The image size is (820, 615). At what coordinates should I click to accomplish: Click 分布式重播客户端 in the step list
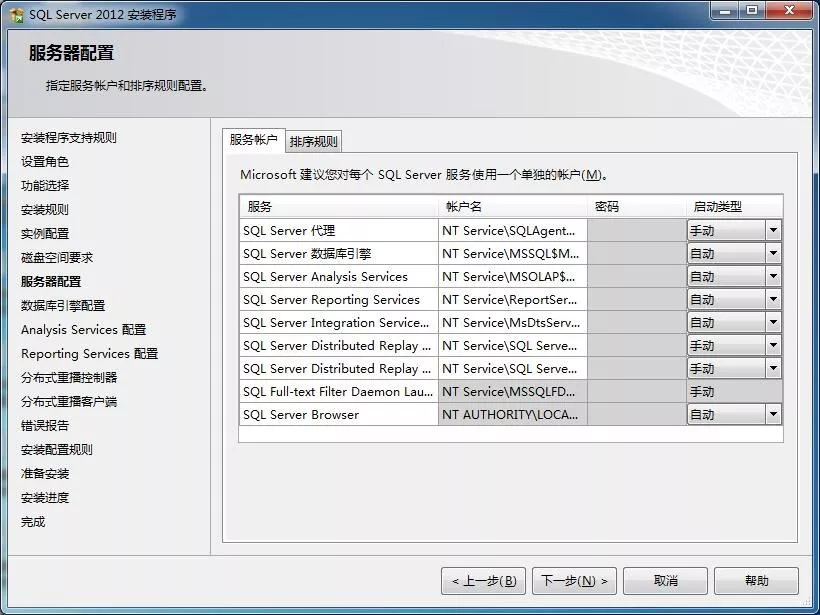click(69, 402)
